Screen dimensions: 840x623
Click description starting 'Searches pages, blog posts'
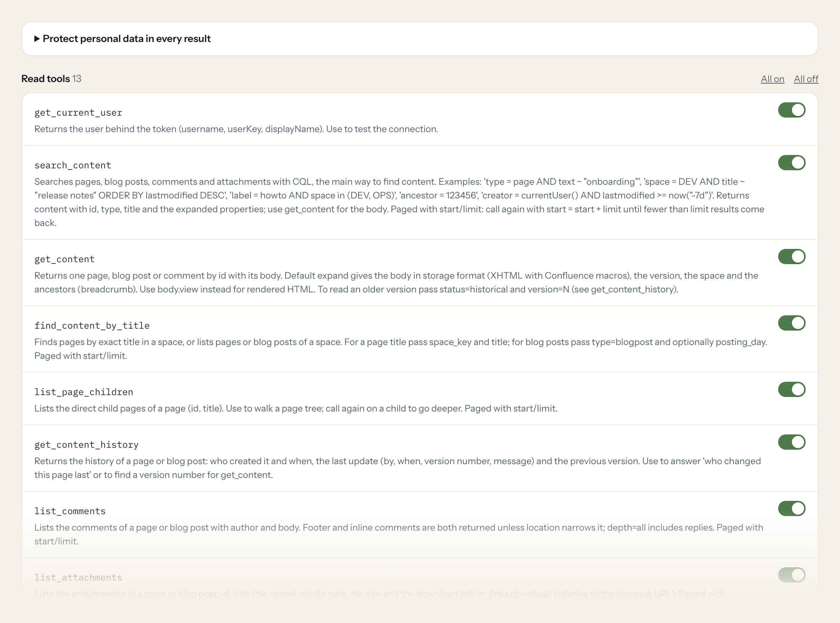(399, 202)
